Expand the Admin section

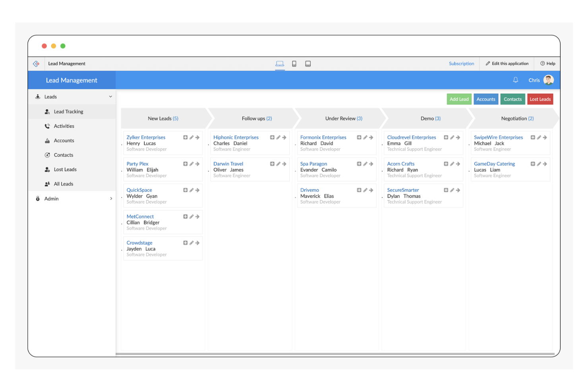[x=111, y=199]
